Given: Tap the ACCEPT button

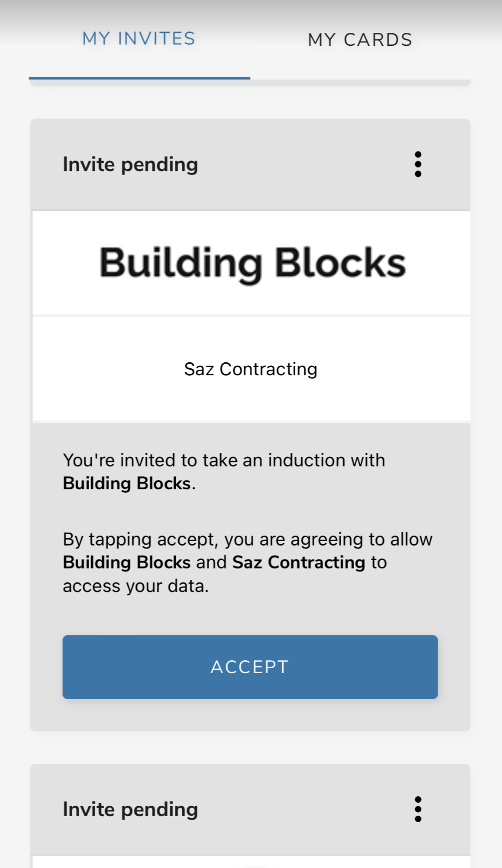Looking at the screenshot, I should click(x=250, y=667).
